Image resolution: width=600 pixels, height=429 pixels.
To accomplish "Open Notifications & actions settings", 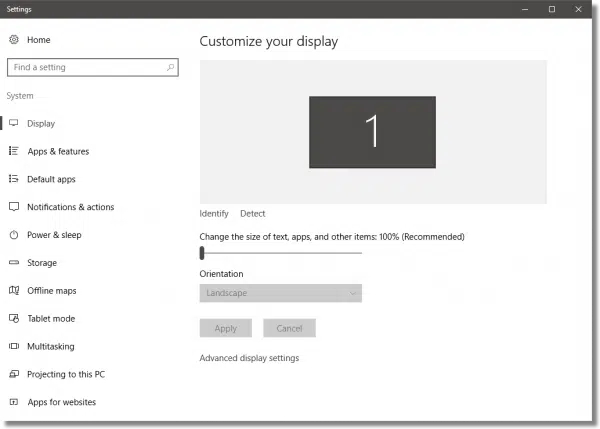I will point(70,207).
